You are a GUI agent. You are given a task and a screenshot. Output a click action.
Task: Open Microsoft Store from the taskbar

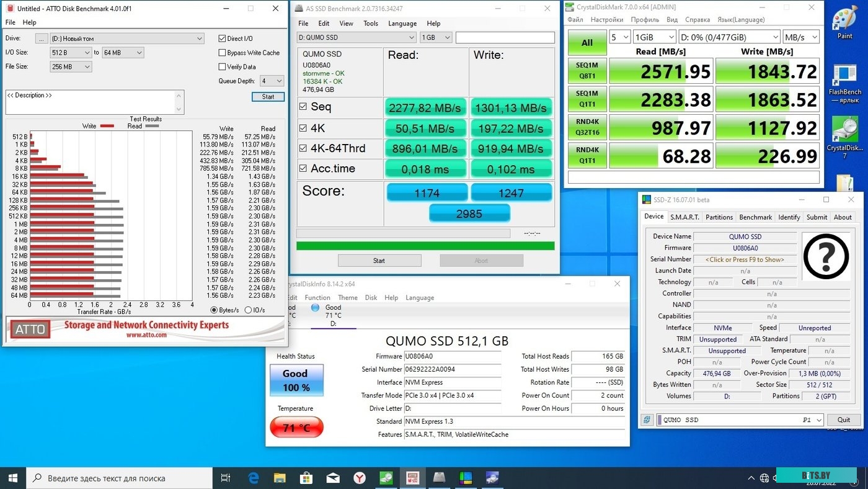306,478
